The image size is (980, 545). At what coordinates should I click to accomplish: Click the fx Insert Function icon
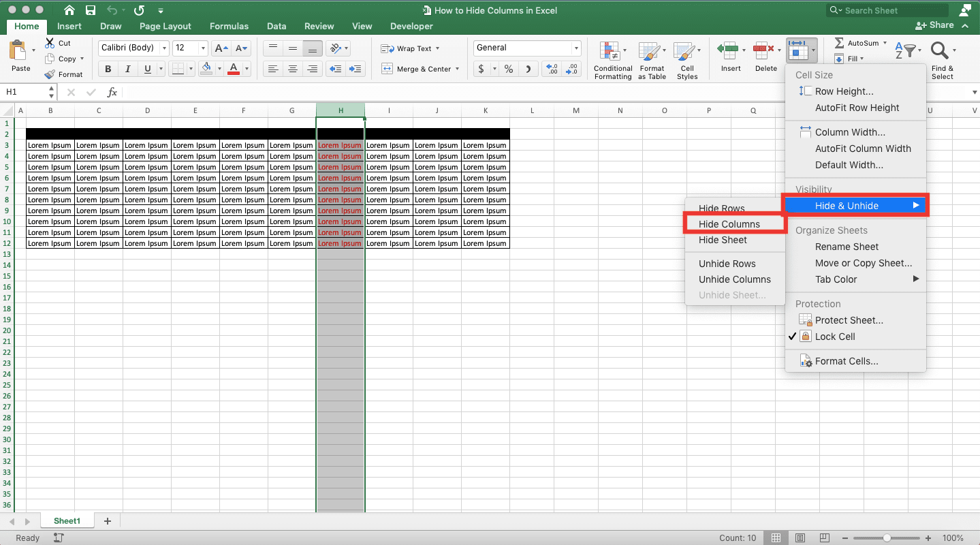point(112,91)
